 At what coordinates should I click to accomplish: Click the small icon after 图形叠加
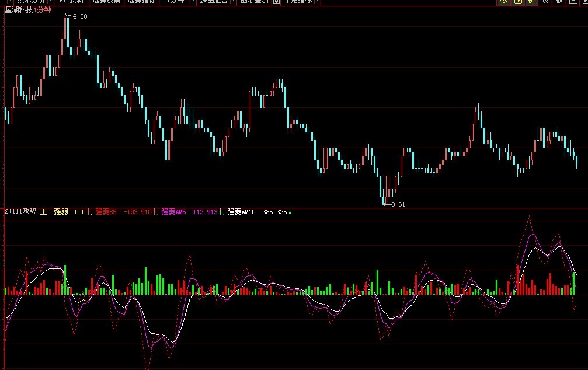tap(276, 2)
